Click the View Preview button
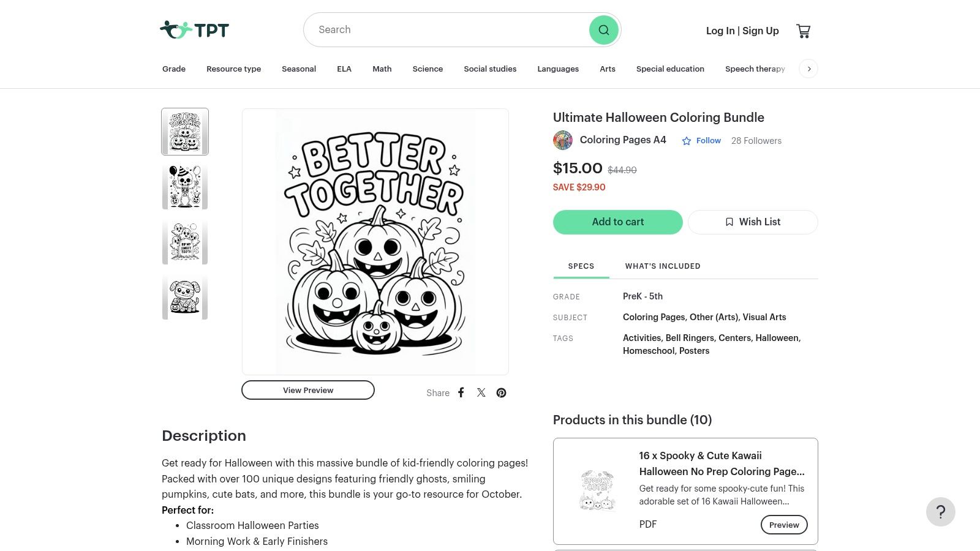Screen dimensions: 980x551 308,390
